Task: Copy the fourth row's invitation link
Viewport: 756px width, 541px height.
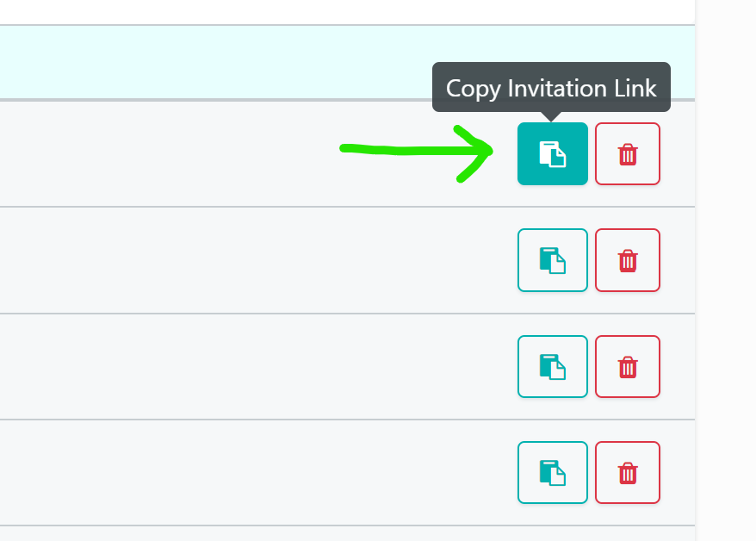Action: coord(553,473)
